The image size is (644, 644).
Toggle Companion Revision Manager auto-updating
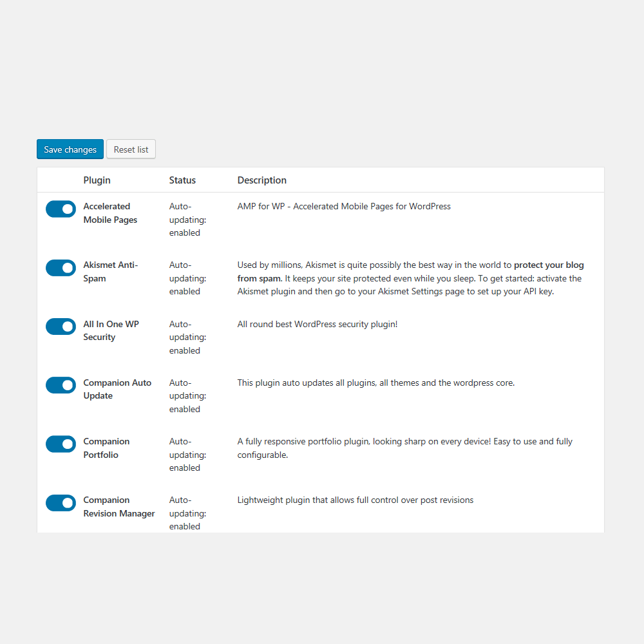61,502
